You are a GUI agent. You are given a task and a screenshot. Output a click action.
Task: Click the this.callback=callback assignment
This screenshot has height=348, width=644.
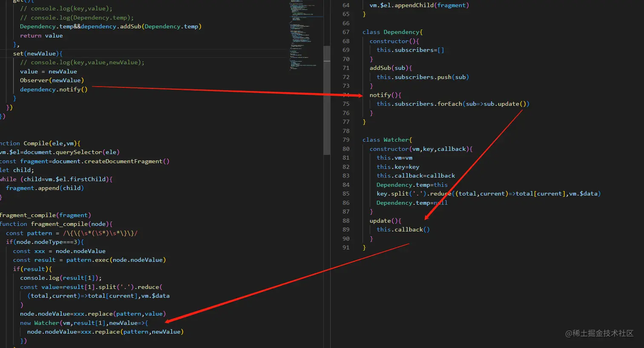[416, 175]
